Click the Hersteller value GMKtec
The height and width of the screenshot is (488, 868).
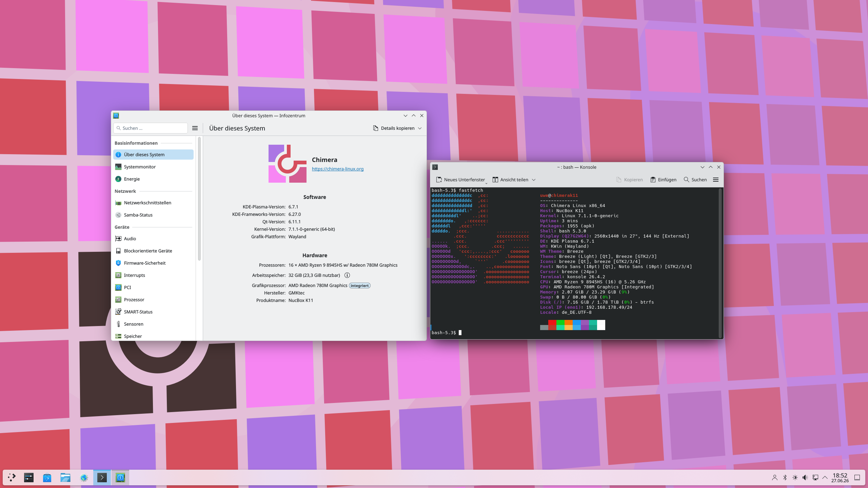click(296, 293)
